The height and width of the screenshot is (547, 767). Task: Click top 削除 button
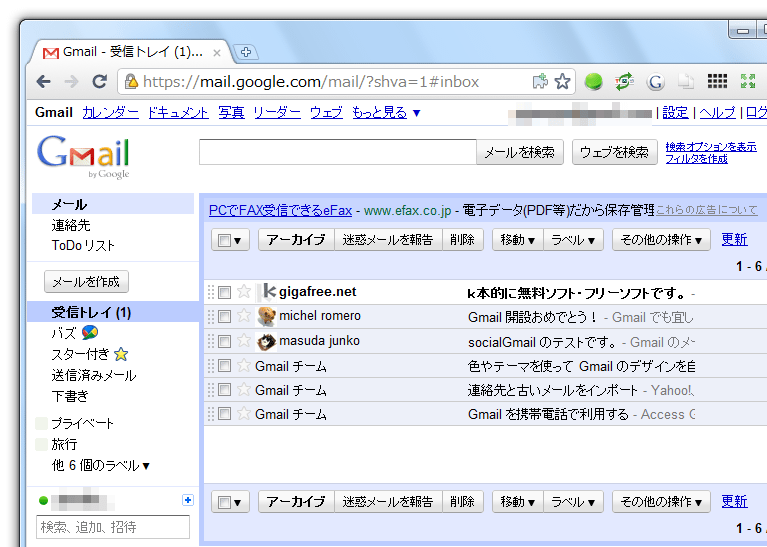462,240
